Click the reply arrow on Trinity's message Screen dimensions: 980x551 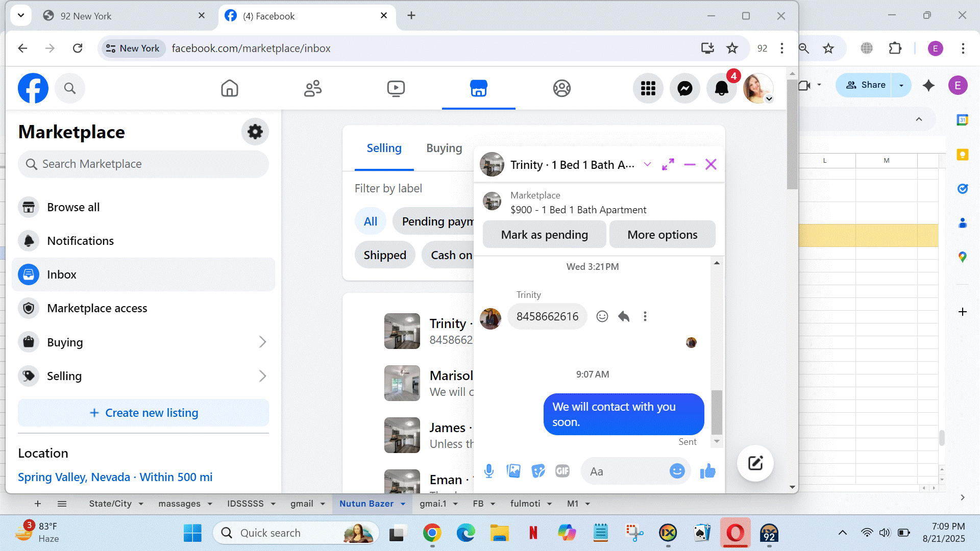[x=623, y=316]
